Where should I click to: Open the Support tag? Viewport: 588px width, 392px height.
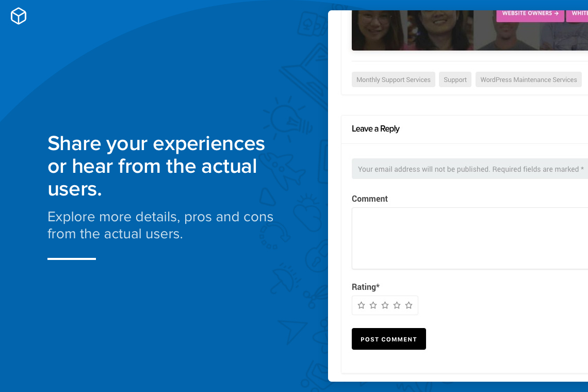tap(455, 79)
